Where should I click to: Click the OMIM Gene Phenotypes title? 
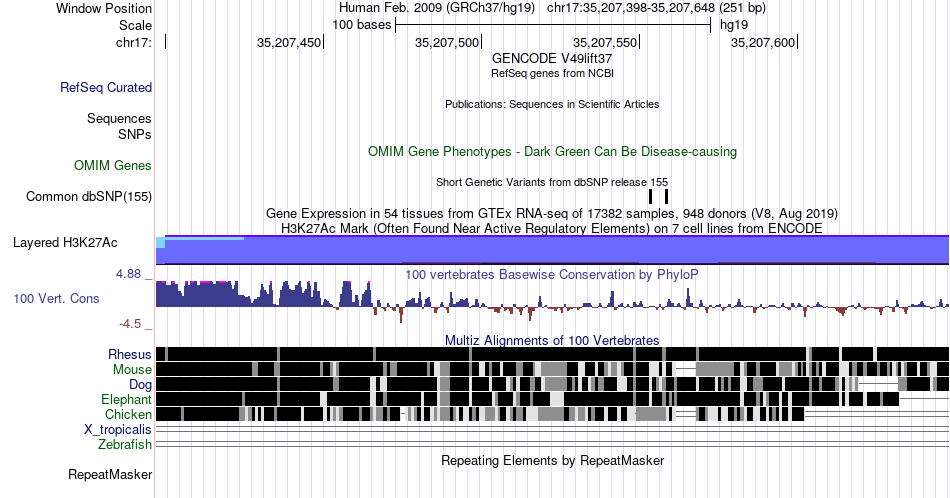click(553, 151)
